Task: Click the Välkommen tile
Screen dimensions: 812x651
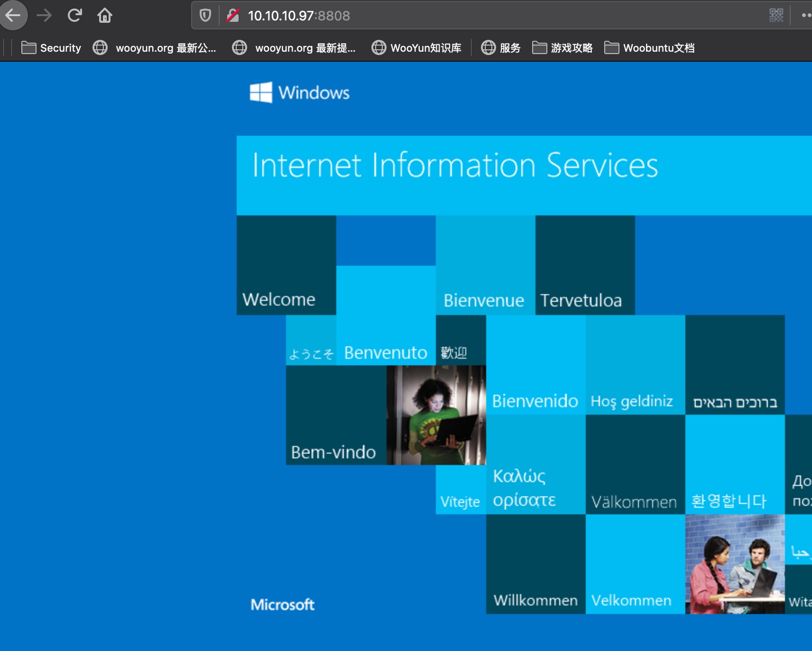Action: tap(636, 465)
